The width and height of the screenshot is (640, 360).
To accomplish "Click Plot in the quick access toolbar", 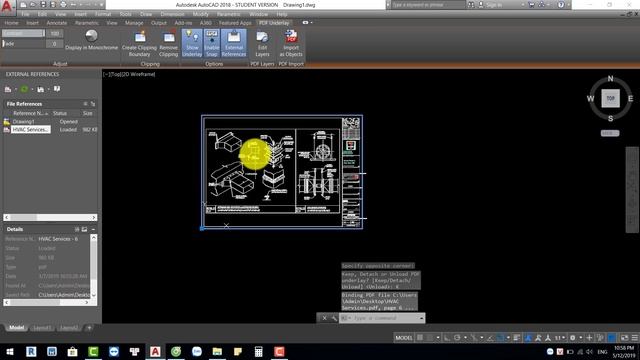I will pos(63,5).
